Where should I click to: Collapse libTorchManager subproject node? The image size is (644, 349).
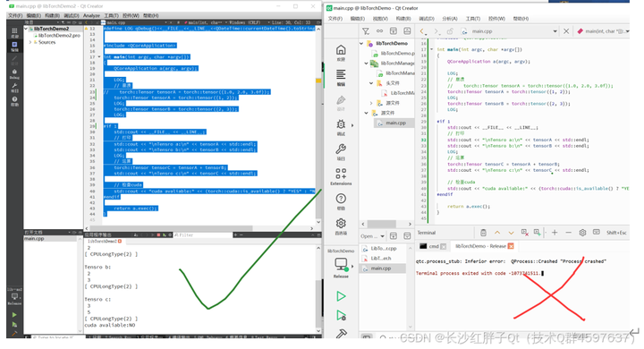pos(367,64)
